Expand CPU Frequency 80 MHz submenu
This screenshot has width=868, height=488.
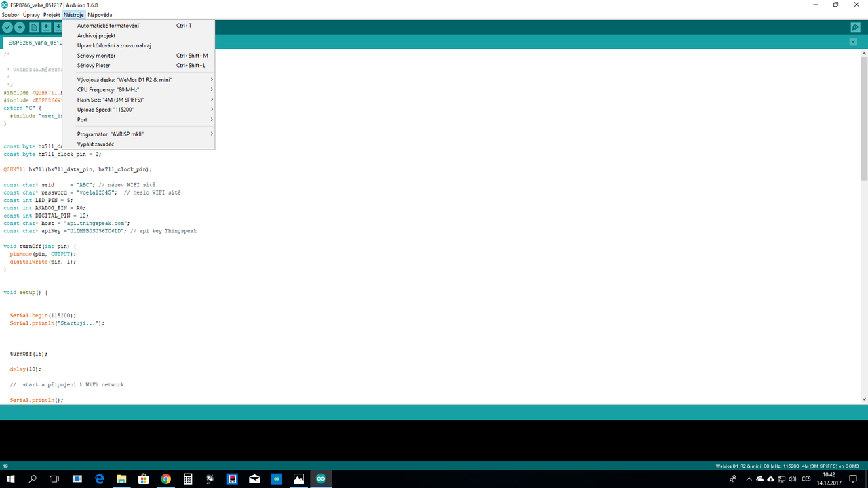click(x=138, y=89)
